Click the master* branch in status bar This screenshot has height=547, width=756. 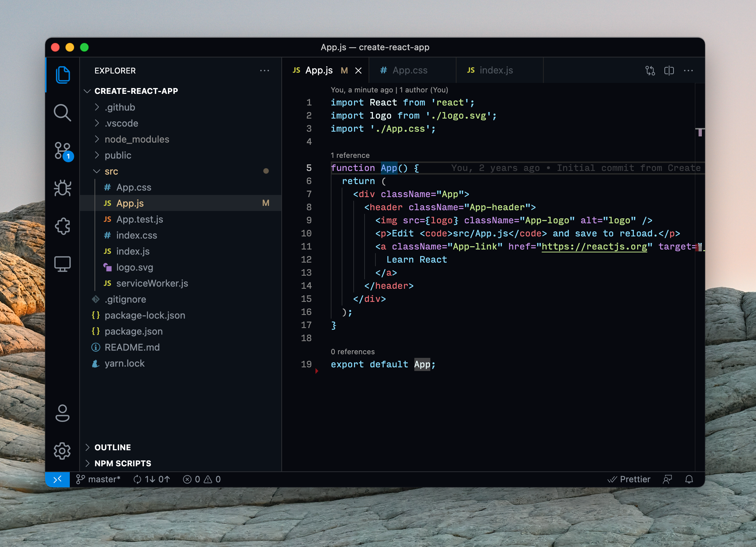pyautogui.click(x=98, y=479)
